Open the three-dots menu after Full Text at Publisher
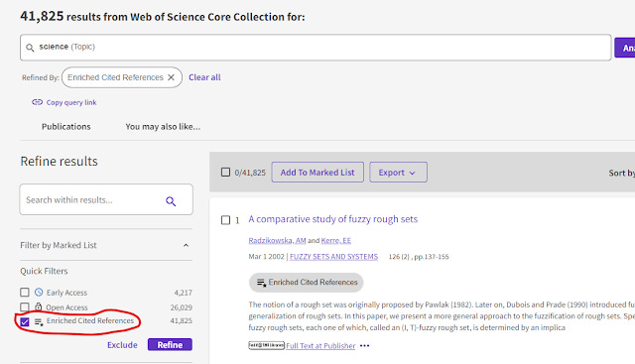Viewport: 635px width, 364px height. coord(364,346)
